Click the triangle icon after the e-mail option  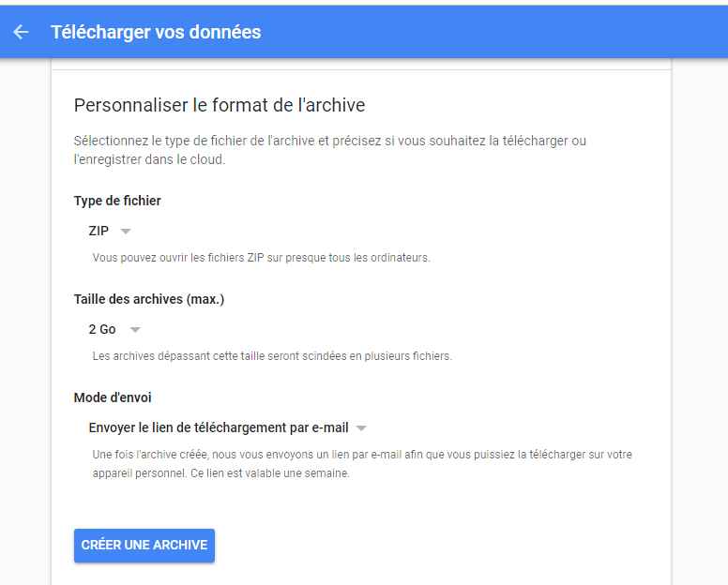click(x=361, y=427)
